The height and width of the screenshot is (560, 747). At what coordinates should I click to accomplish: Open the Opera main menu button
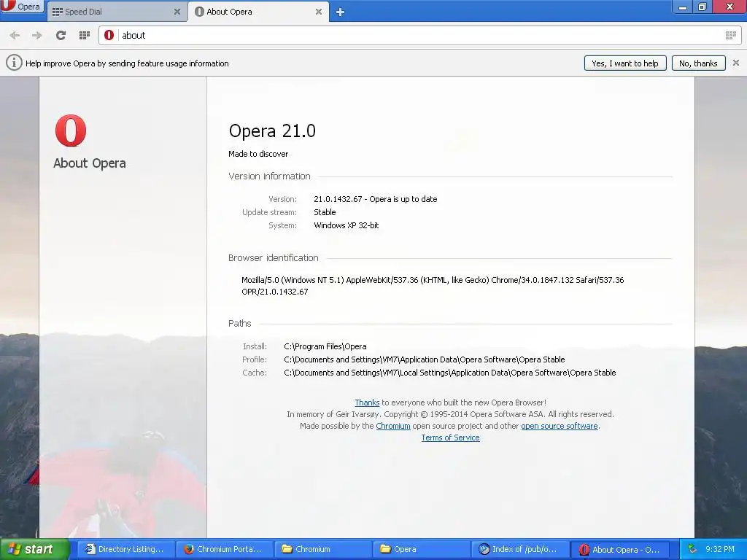[x=22, y=7]
